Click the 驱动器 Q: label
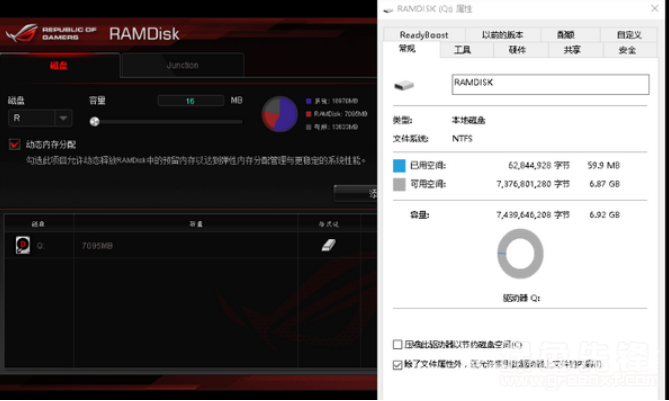 coord(521,298)
